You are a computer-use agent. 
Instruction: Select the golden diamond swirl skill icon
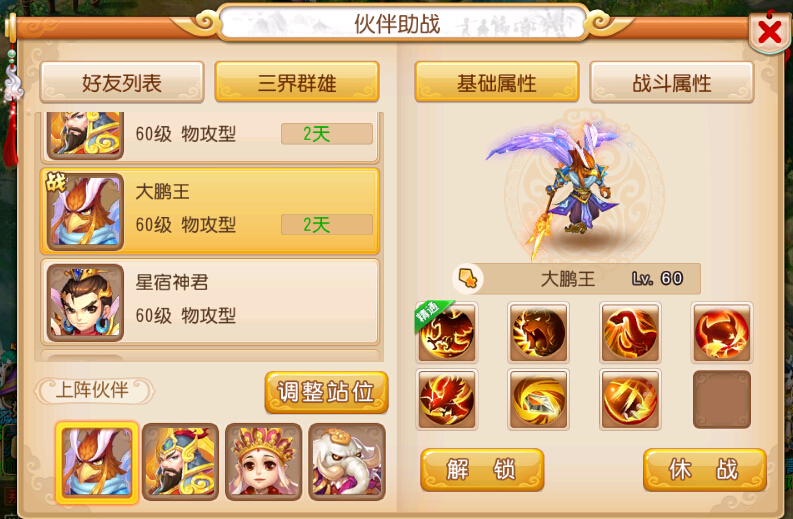539,399
